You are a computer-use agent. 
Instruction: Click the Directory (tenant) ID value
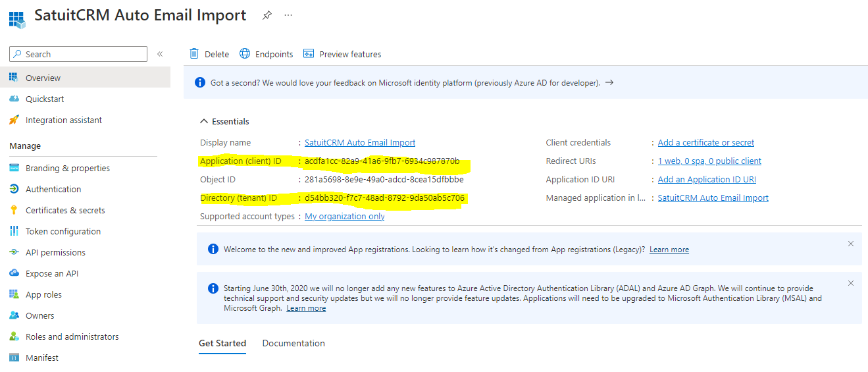coord(385,198)
